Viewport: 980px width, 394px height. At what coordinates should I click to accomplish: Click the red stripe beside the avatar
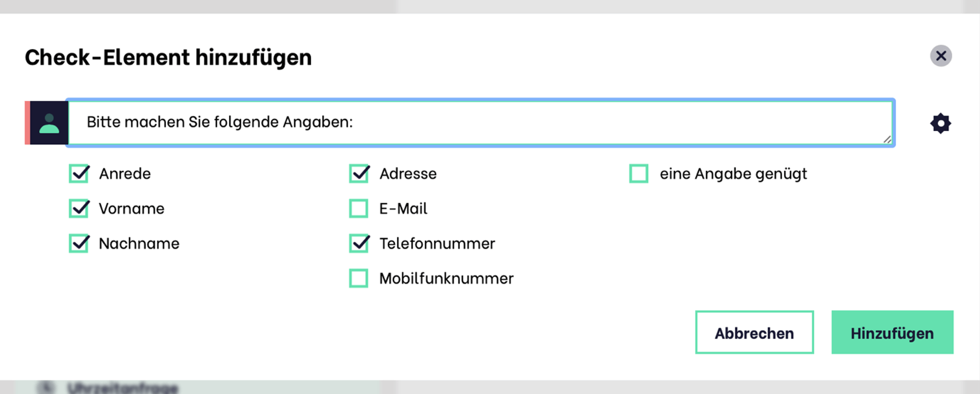point(27,123)
